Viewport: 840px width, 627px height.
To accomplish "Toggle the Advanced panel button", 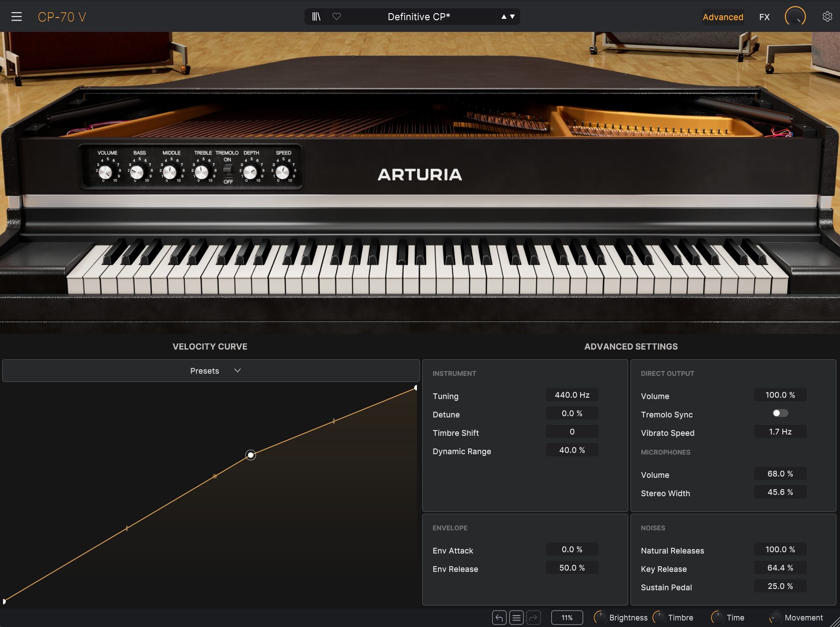I will click(723, 17).
